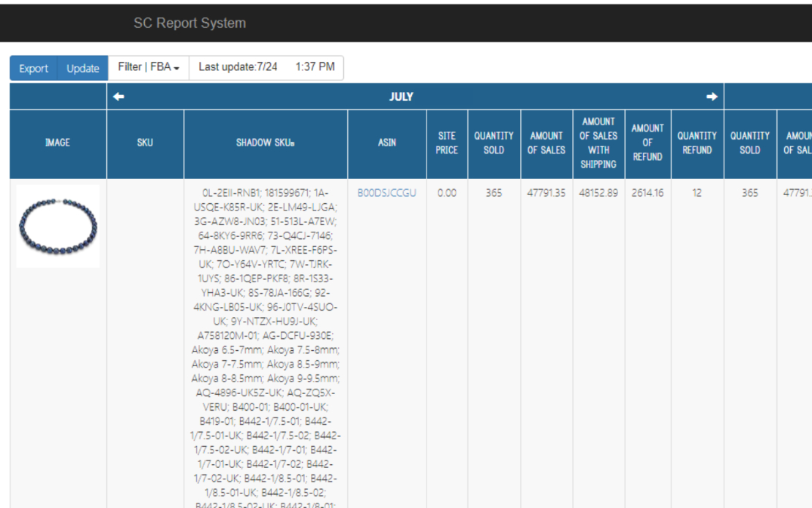
Task: Click AMOUNT OF SALES WITH SHIPPING header
Action: tap(598, 143)
